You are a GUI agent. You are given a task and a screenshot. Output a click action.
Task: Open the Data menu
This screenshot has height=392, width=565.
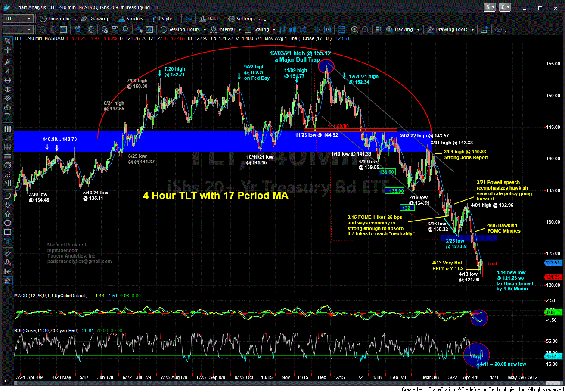(x=212, y=19)
